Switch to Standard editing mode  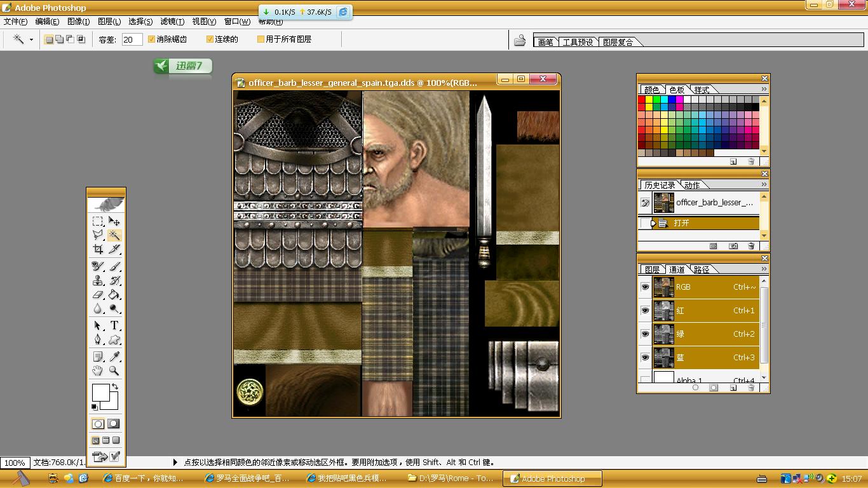pyautogui.click(x=98, y=424)
